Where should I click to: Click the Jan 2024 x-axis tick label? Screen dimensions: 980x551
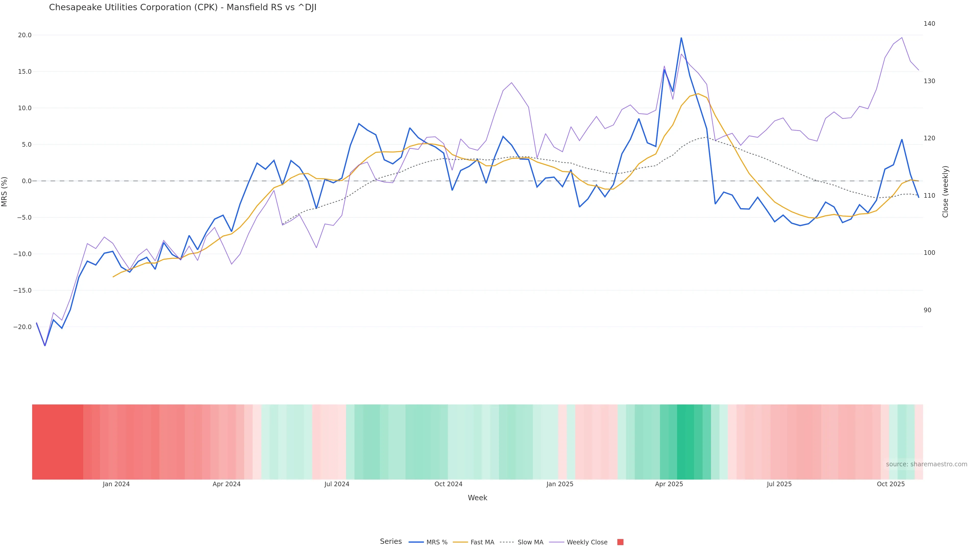116,484
